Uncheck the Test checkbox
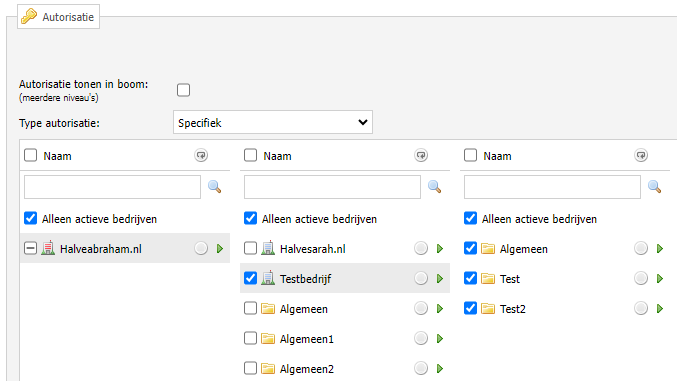This screenshot has height=381, width=677. (471, 278)
